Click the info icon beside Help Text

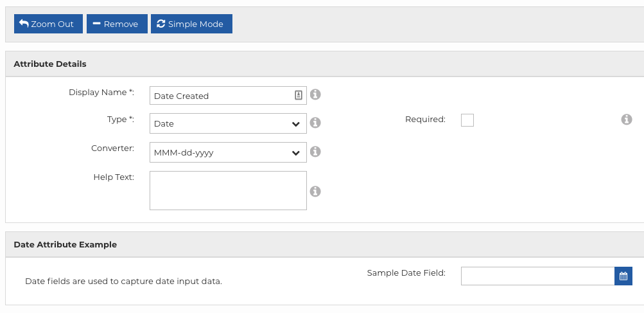(x=315, y=192)
